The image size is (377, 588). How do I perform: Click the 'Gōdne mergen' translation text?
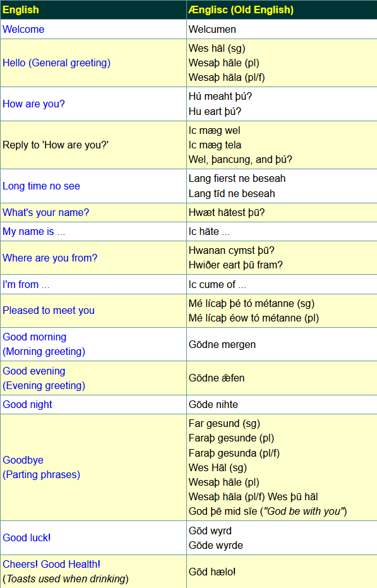[222, 345]
